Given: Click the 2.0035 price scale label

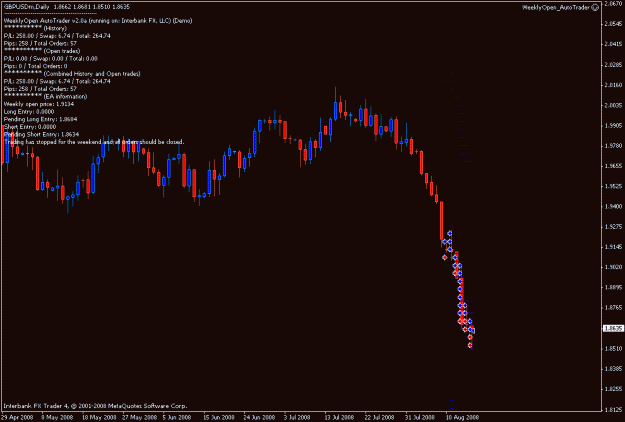Looking at the screenshot, I should (613, 105).
